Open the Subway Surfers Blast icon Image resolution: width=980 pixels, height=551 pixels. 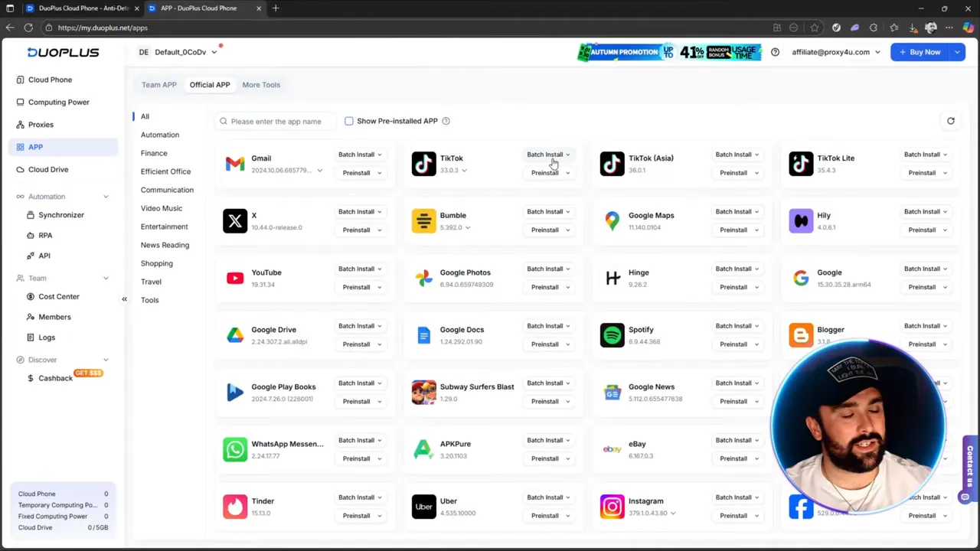[x=423, y=393]
